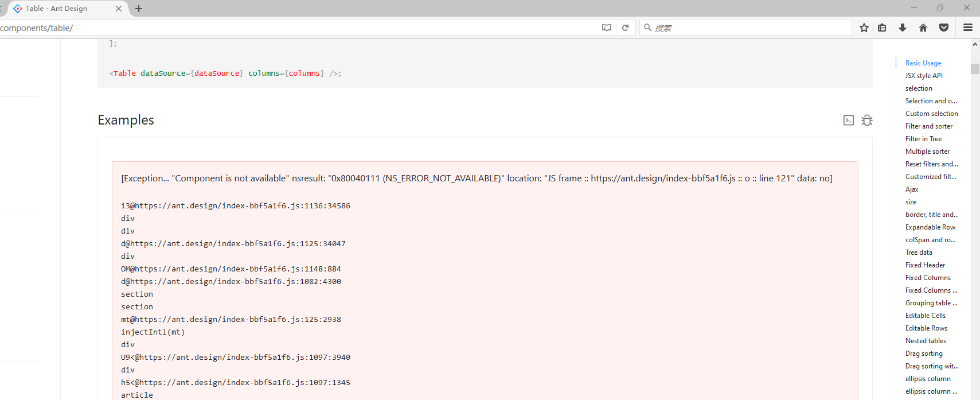Toggle debug mode with the bug icon
980x400 pixels.
[x=867, y=120]
